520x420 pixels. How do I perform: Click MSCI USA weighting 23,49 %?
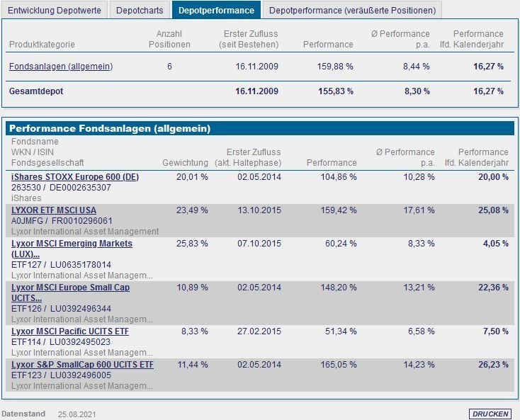[192, 210]
